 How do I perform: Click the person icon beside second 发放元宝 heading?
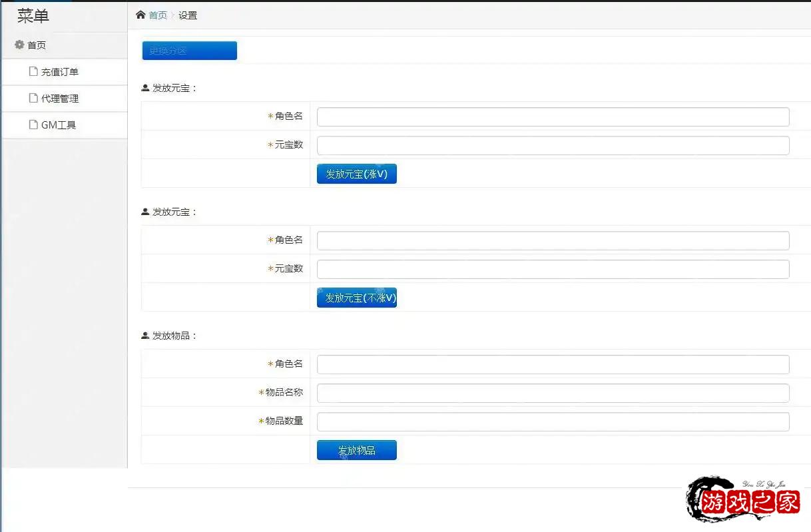[144, 212]
